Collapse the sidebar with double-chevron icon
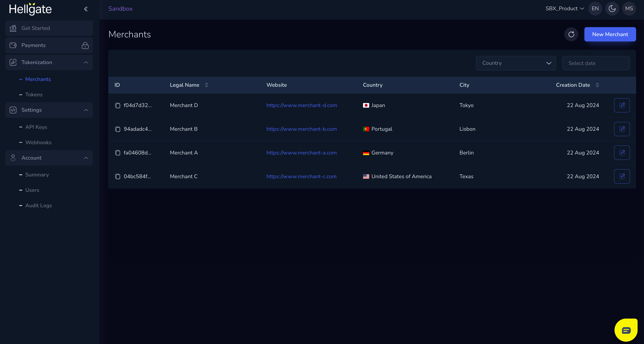This screenshot has width=644, height=344. coord(86,9)
